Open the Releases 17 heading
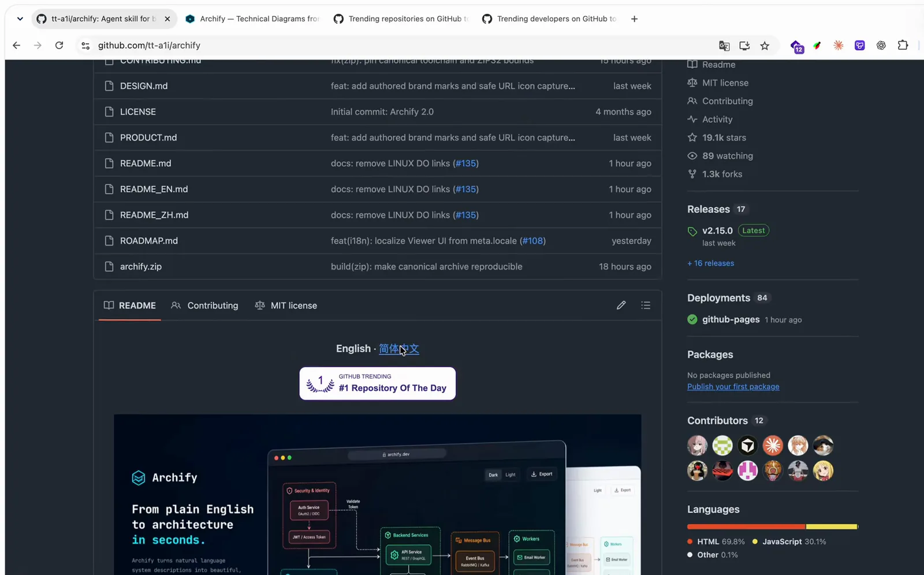The image size is (924, 575). pos(717,209)
